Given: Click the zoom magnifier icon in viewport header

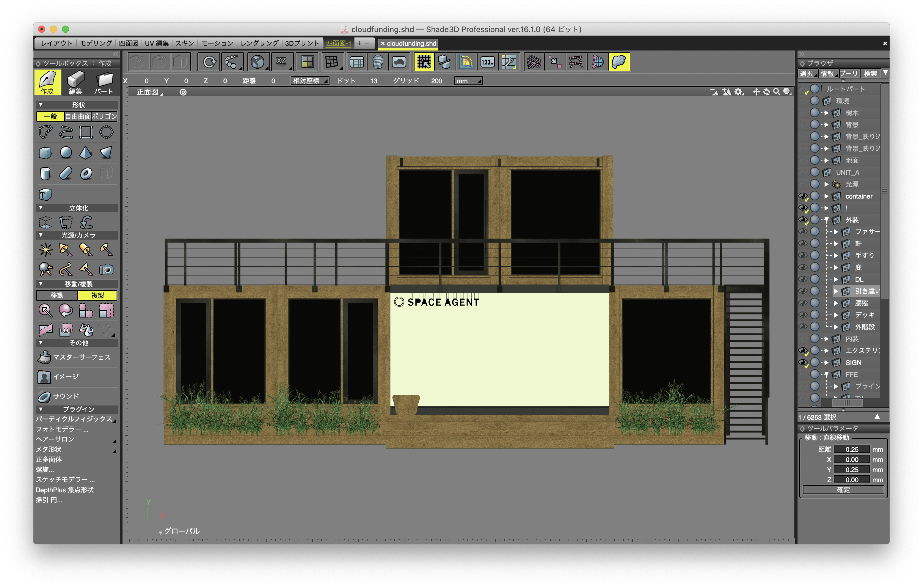Looking at the screenshot, I should [x=776, y=92].
